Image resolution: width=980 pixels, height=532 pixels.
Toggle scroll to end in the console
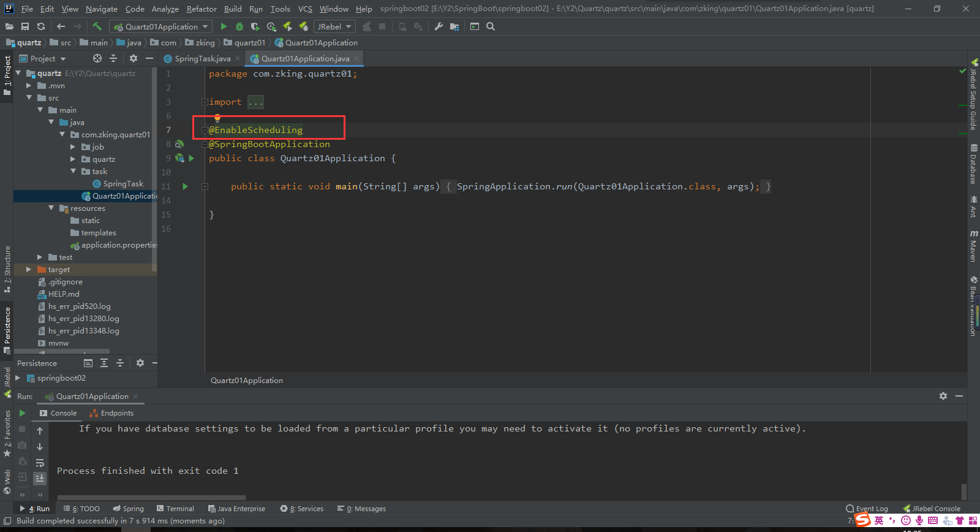pos(40,478)
